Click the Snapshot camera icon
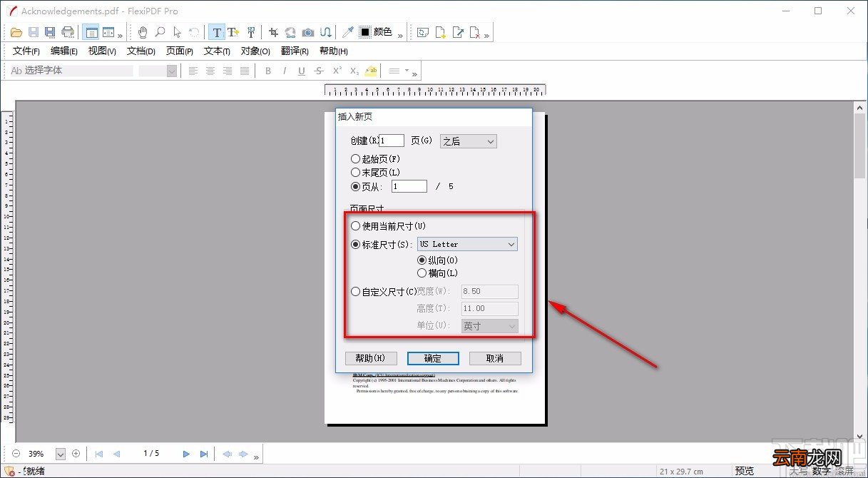Screen dimensions: 868x478 308,32
